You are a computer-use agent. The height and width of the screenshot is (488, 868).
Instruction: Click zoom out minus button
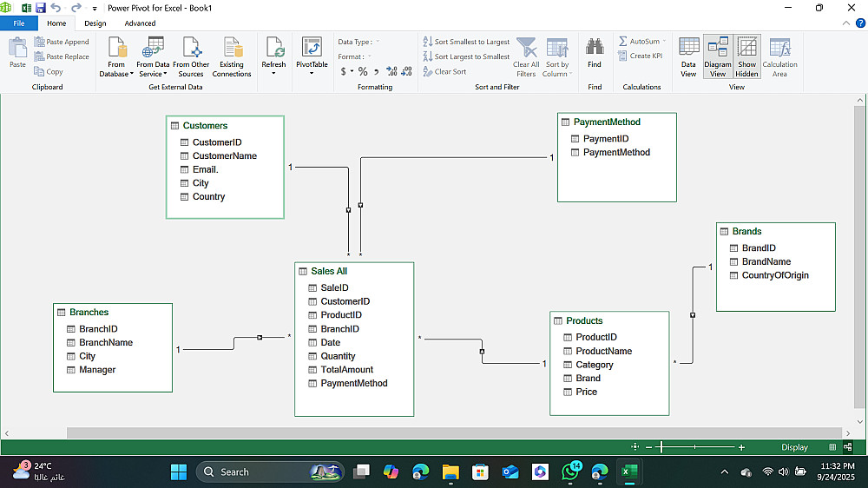(x=648, y=447)
